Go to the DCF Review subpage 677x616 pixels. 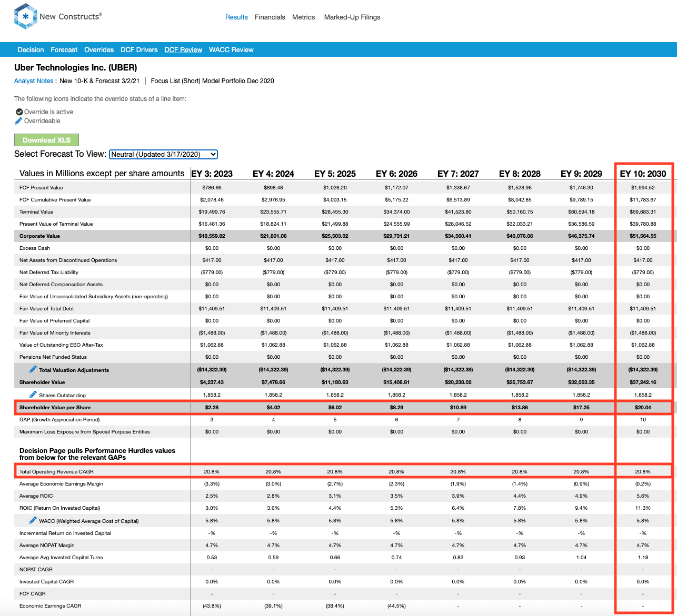pos(183,50)
